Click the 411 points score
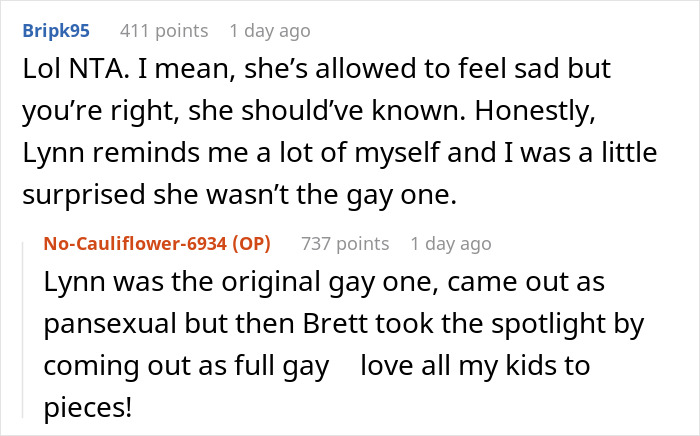This screenshot has height=436, width=700. (163, 31)
